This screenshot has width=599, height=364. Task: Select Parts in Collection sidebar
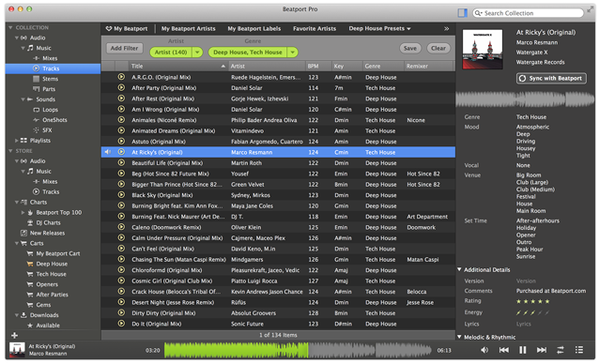click(x=49, y=89)
